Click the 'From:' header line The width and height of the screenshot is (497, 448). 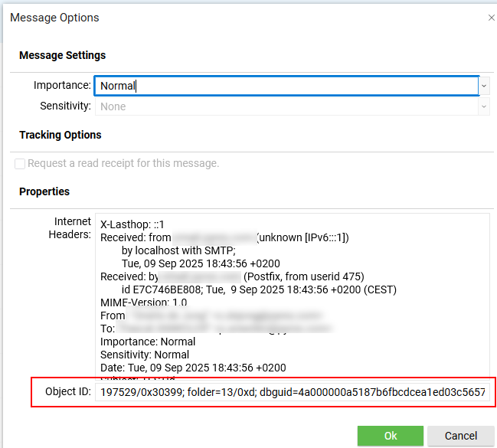coord(113,316)
